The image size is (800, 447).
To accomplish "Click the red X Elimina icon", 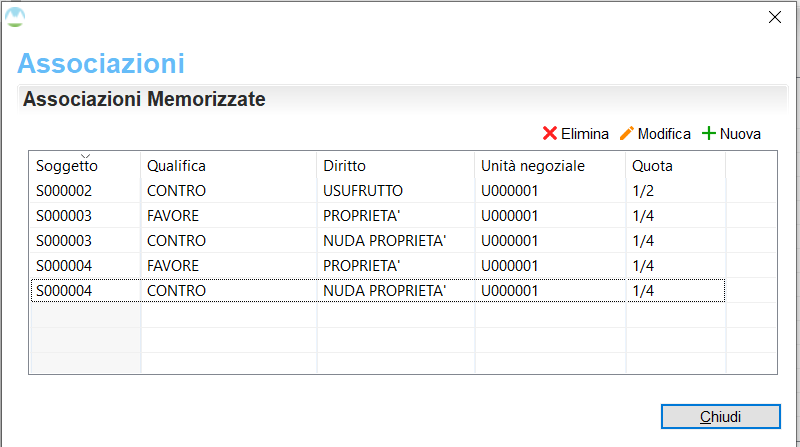I will coord(549,134).
